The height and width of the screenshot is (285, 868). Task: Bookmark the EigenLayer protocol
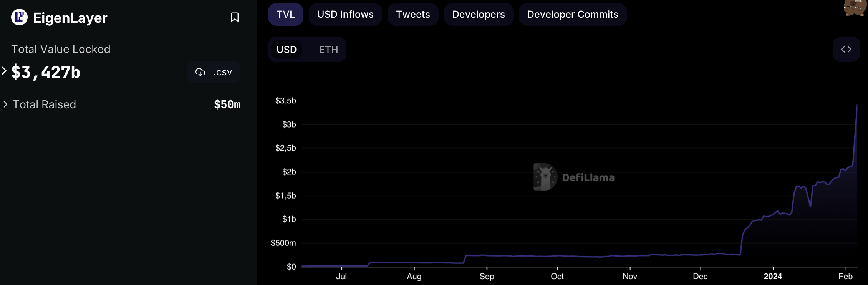coord(235,17)
